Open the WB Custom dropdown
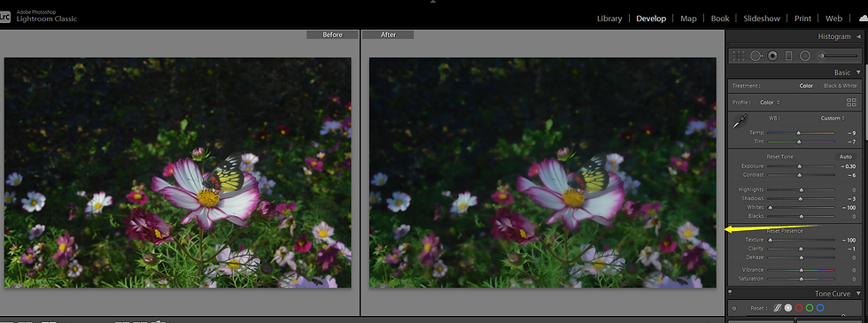This screenshot has width=868, height=323. point(833,118)
